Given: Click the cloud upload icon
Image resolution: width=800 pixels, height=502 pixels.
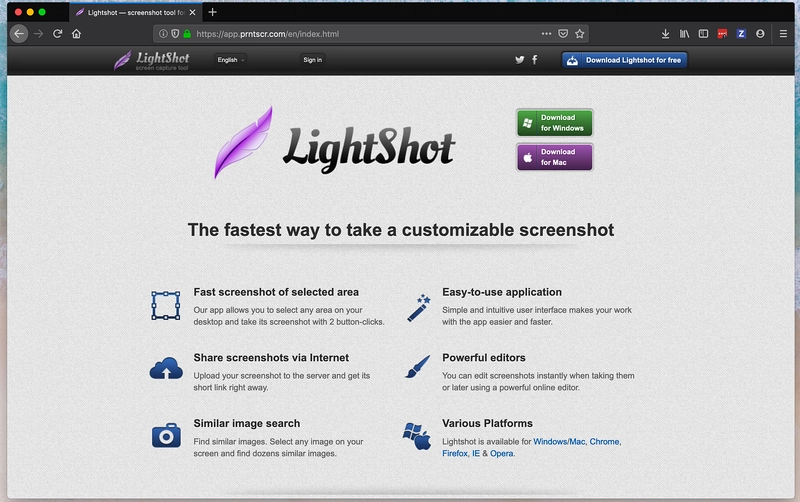Looking at the screenshot, I should tap(166, 368).
